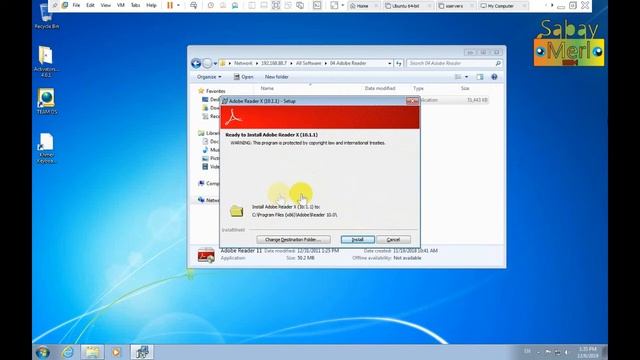
Task: Open the VMware console view icon
Action: pyautogui.click(x=317, y=5)
